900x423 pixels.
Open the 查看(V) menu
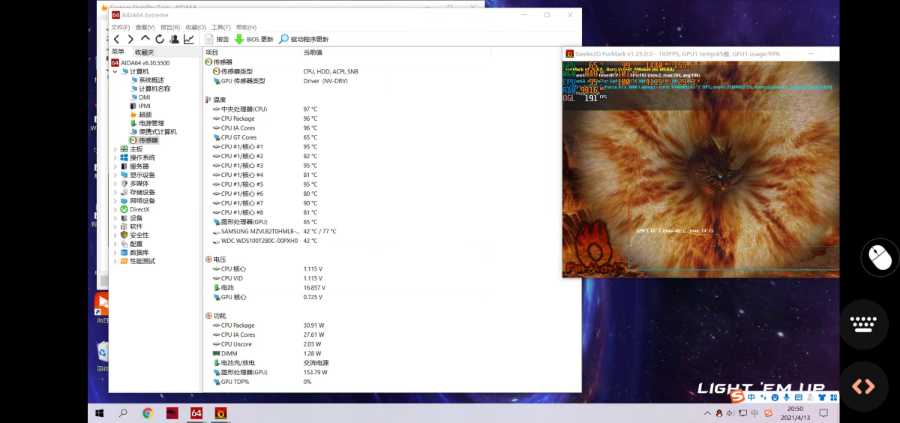tap(145, 27)
